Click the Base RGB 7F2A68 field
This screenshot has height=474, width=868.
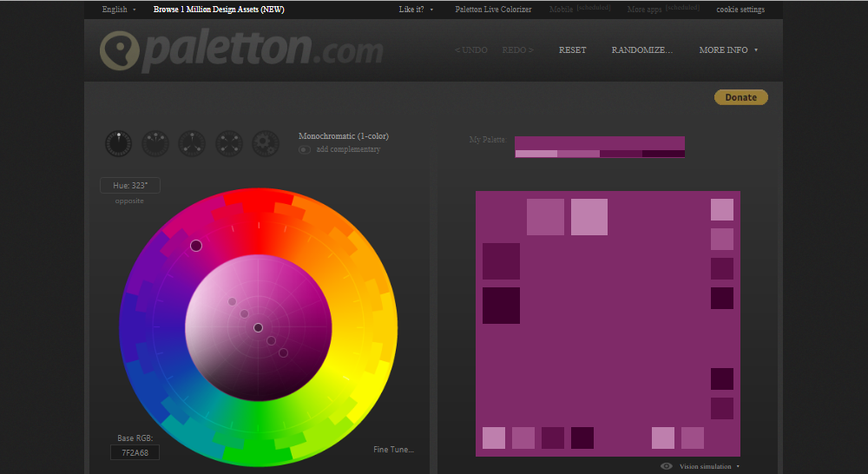point(135,452)
